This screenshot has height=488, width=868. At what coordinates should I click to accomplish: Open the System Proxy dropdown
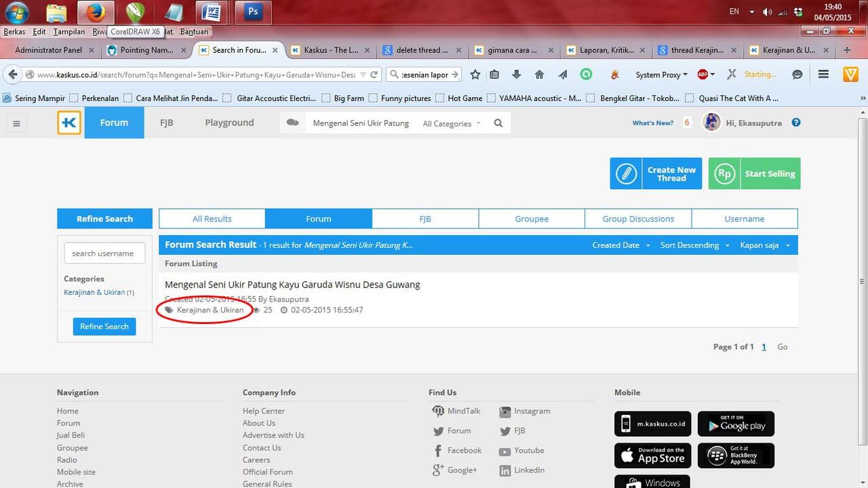pyautogui.click(x=662, y=75)
